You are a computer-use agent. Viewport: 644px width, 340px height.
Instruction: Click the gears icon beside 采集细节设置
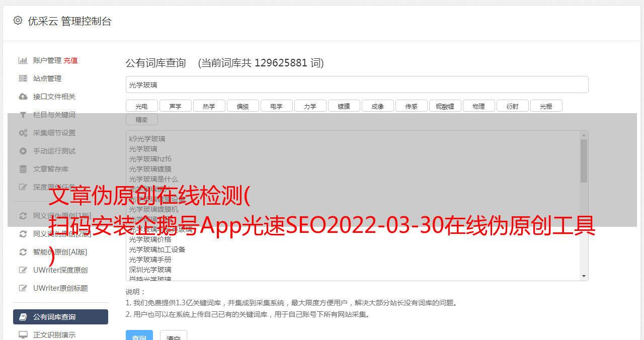[x=23, y=133]
